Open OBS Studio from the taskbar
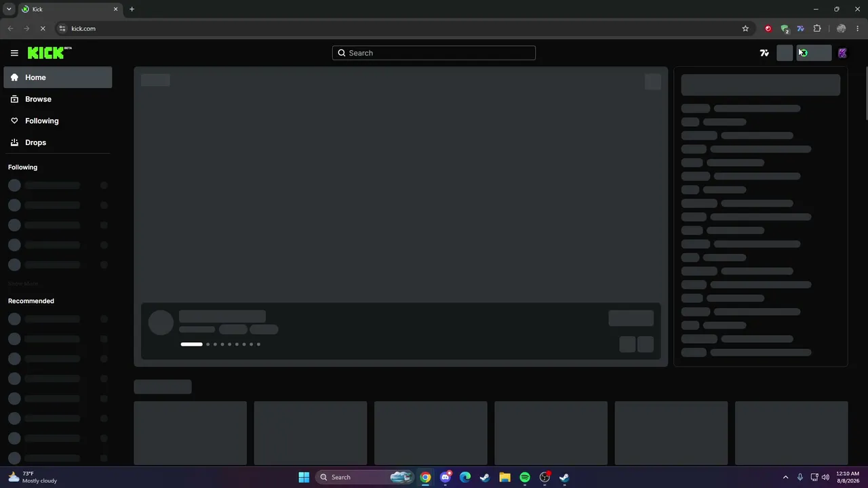Screen dimensions: 868x488 pyautogui.click(x=545, y=477)
